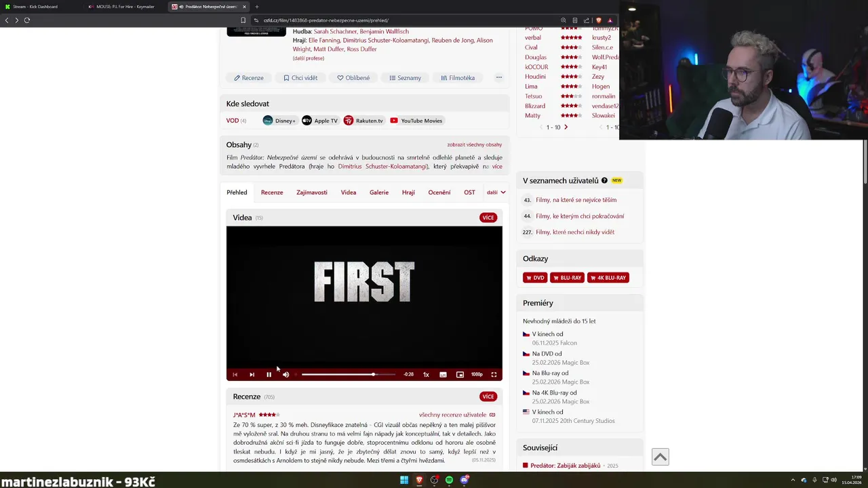Screen dimensions: 868x488
Task: Click the BLU-RAY shop button
Action: click(567, 278)
